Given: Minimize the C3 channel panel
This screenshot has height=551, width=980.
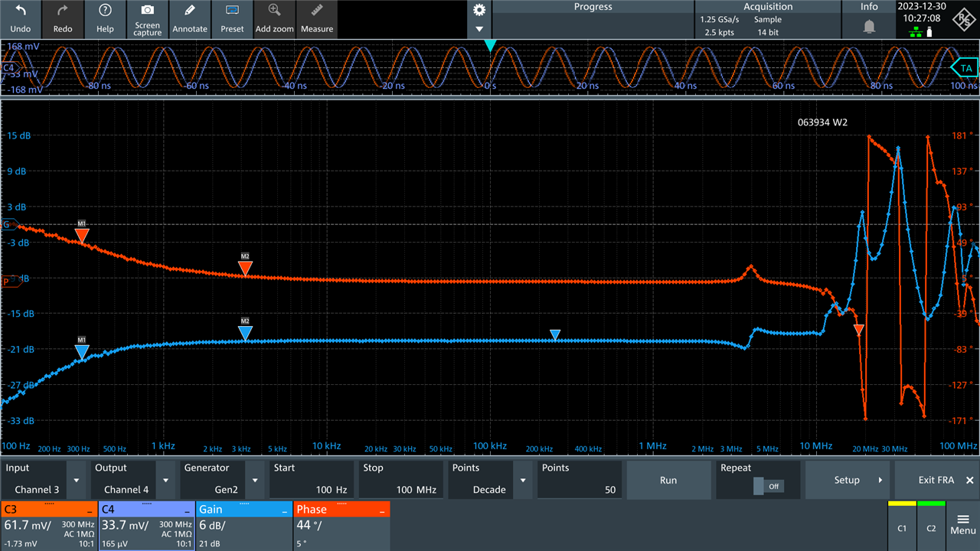Looking at the screenshot, I should (x=90, y=511).
